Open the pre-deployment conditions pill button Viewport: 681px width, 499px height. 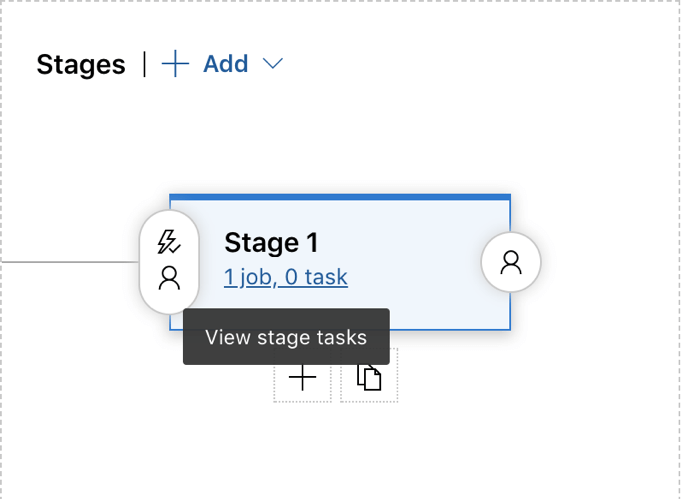pos(169,260)
